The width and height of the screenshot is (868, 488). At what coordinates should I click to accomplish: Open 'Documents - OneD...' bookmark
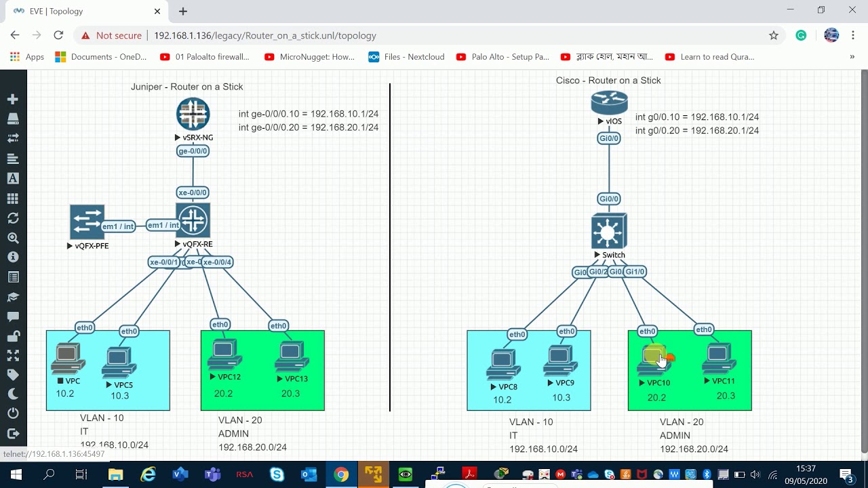click(x=101, y=57)
